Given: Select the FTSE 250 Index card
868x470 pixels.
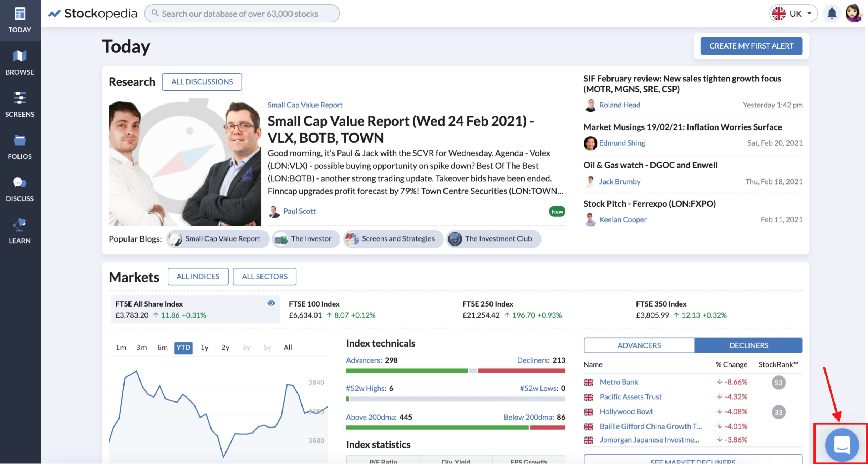Looking at the screenshot, I should [543, 309].
